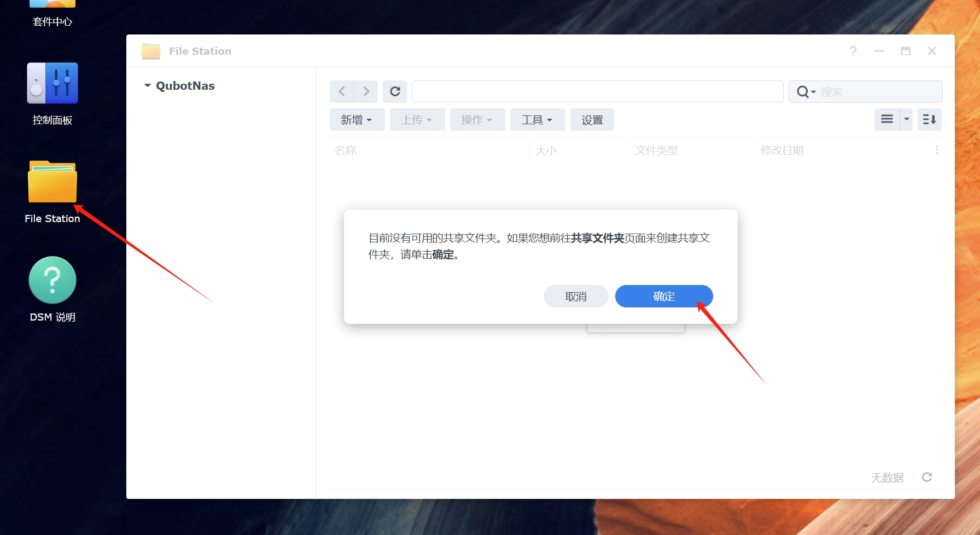Viewport: 980px width, 535px height.
Task: Collapse the QubotNas tree node
Action: tap(147, 86)
